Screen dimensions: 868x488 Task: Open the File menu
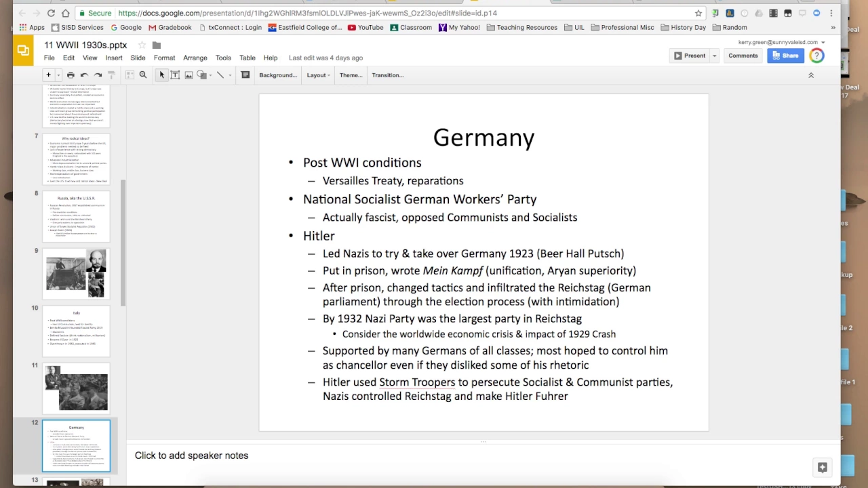(x=50, y=58)
